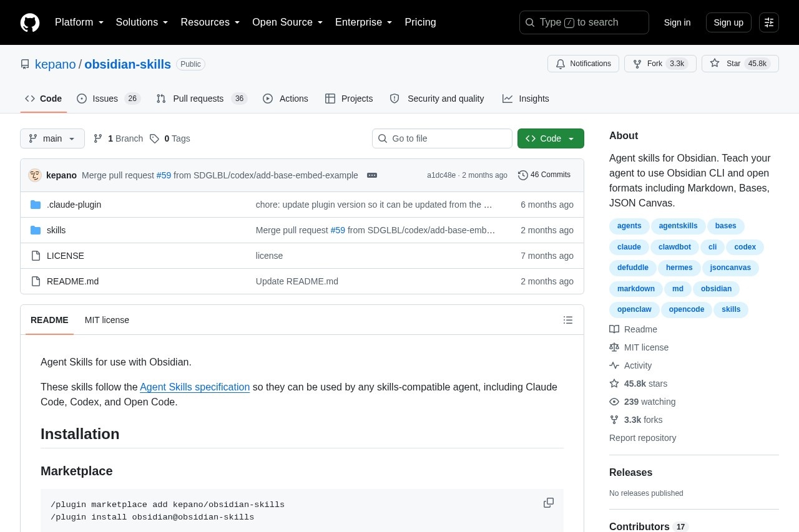Select the bases topic tag
This screenshot has height=532, width=799.
[x=726, y=226]
